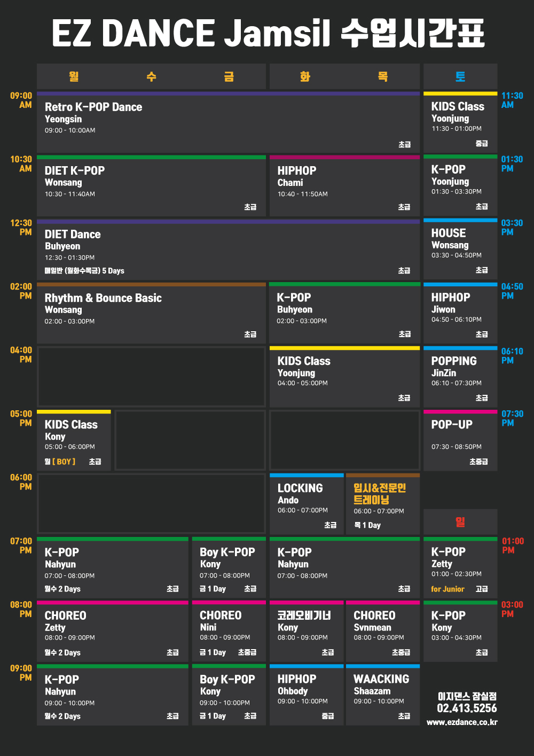The width and height of the screenshot is (534, 756).
Task: Click the POPPING JinZin Saturday class
Action: coord(460,377)
